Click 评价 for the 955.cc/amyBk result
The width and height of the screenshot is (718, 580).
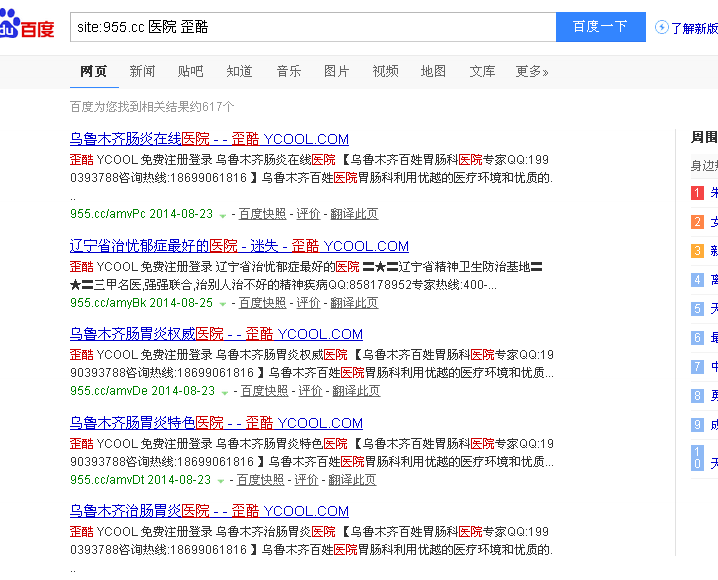(x=308, y=303)
